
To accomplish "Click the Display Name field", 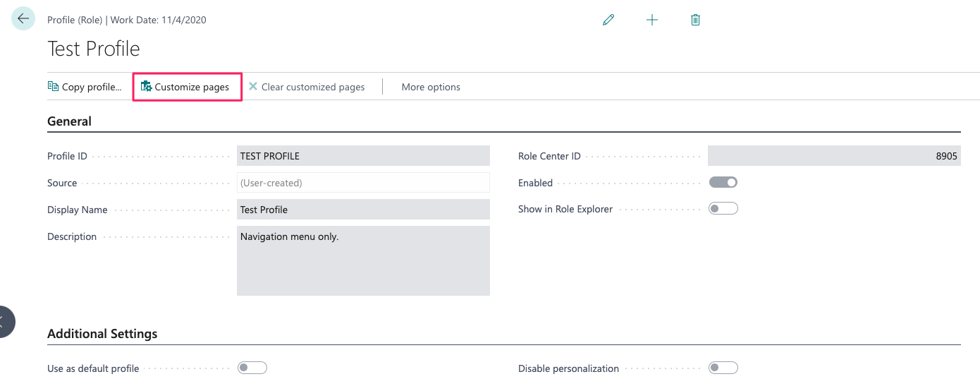I will point(363,210).
